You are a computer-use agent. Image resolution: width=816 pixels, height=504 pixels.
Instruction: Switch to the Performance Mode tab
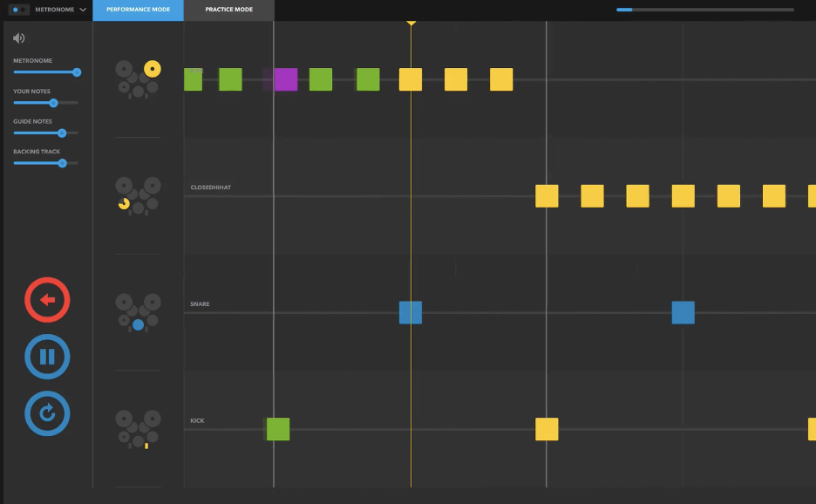pos(138,10)
